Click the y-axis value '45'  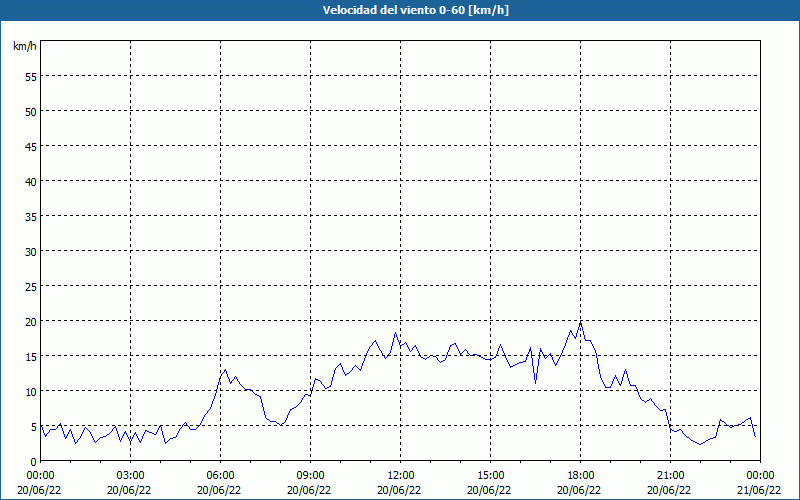pos(31,146)
